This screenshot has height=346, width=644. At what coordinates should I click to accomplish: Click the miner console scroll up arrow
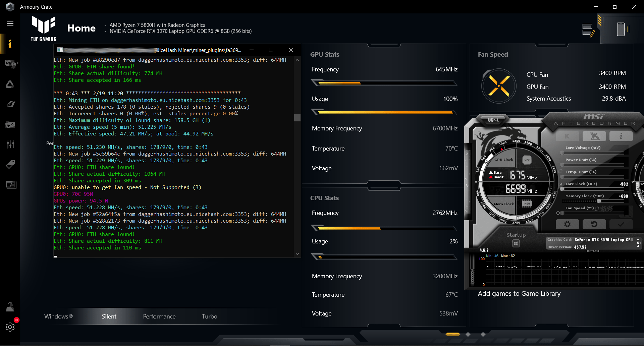coord(297,60)
